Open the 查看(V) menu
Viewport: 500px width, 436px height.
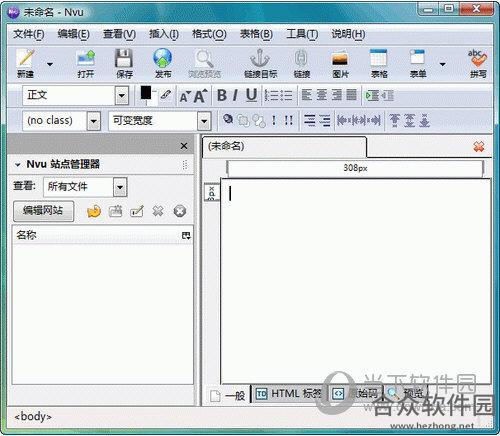(119, 34)
